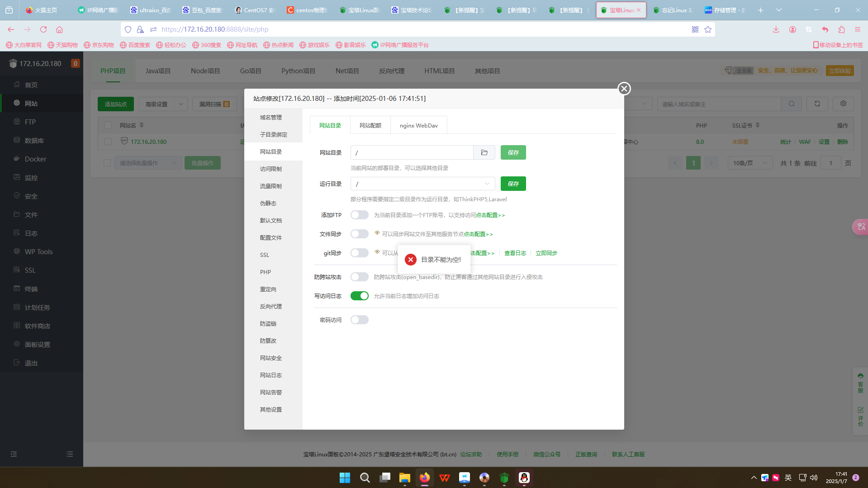
Task: Toggle the git sync switch
Action: pyautogui.click(x=360, y=253)
